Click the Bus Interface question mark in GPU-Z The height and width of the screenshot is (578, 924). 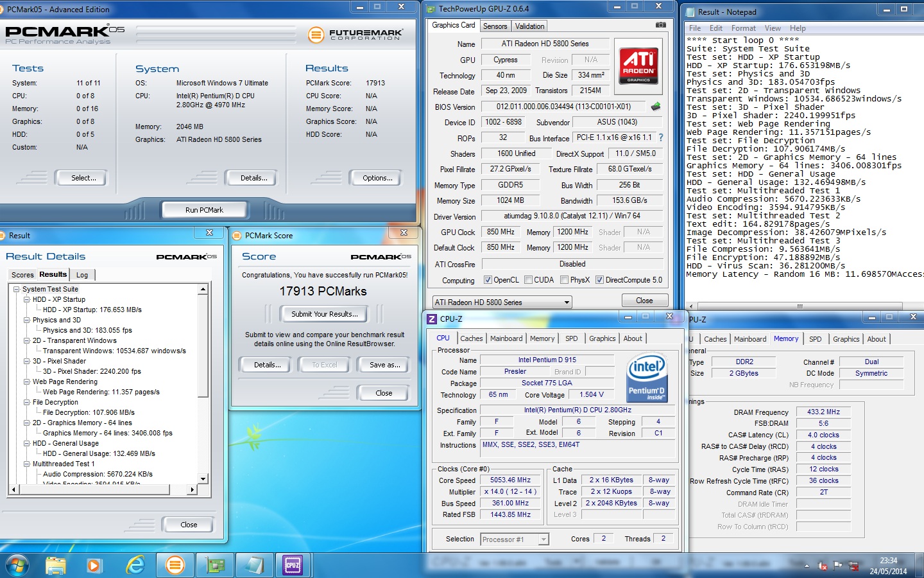coord(661,137)
